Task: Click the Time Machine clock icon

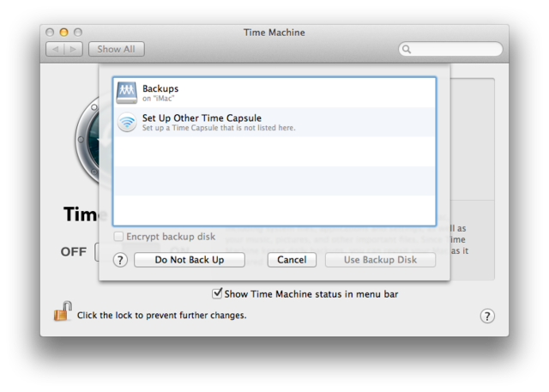Action: coord(87,140)
